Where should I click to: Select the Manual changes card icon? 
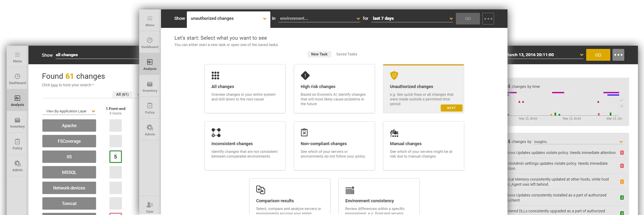click(x=394, y=133)
